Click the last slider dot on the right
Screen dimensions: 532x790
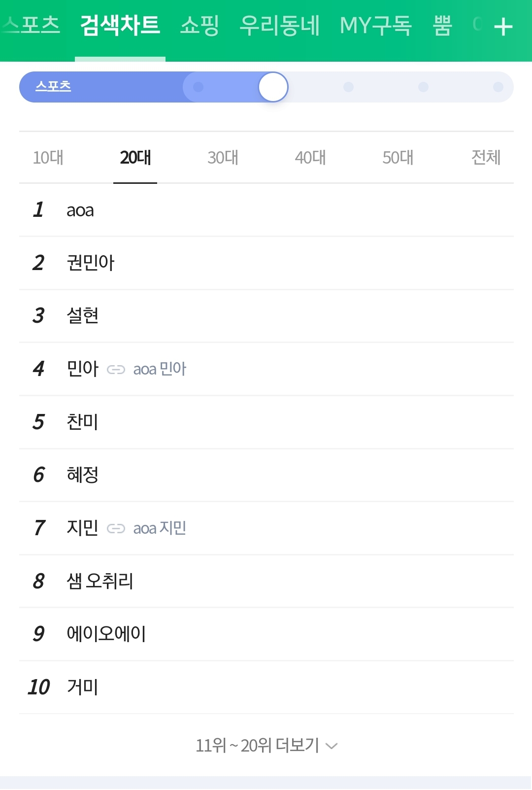(498, 87)
